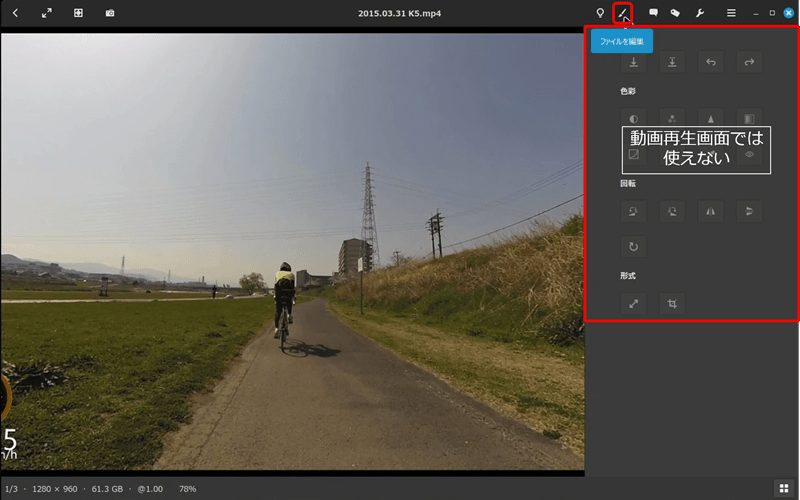Minimize the viewer window
Screen dimensions: 800x500
756,13
